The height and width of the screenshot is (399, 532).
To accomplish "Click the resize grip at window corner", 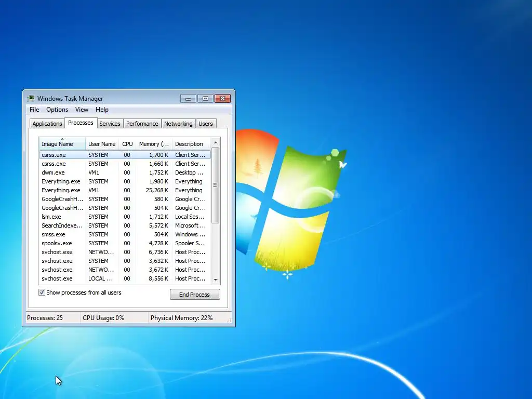I will pos(229,320).
